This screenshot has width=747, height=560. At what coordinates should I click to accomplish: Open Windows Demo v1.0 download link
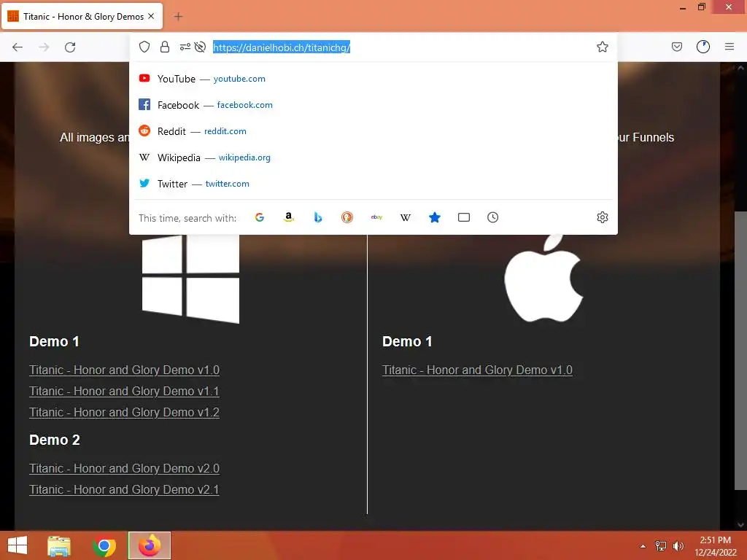coord(124,370)
